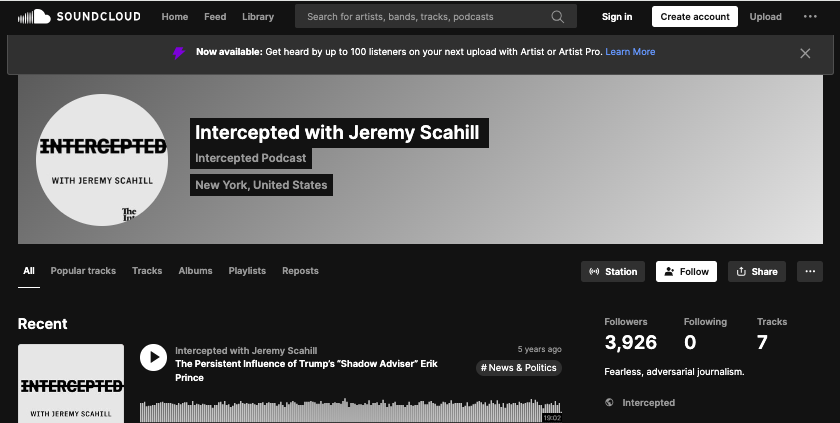Screen dimensions: 840x423
Task: Switch to the Playlists tab
Action: tap(247, 271)
